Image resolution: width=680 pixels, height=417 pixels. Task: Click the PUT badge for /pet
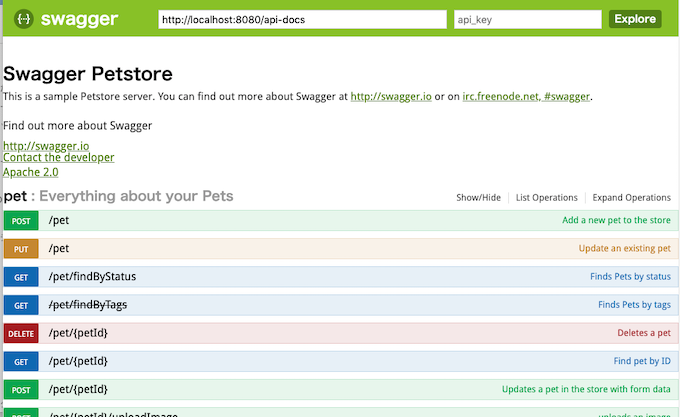pyautogui.click(x=21, y=249)
